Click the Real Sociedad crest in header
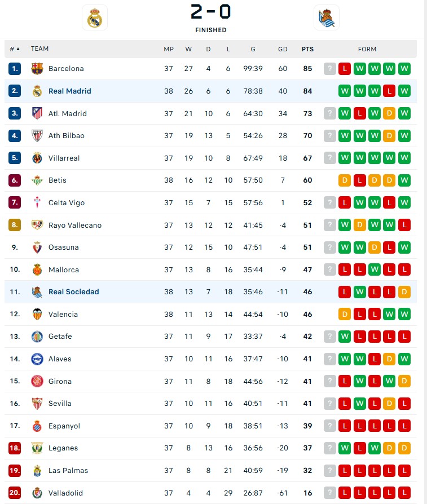Image resolution: width=427 pixels, height=504 pixels. [327, 17]
